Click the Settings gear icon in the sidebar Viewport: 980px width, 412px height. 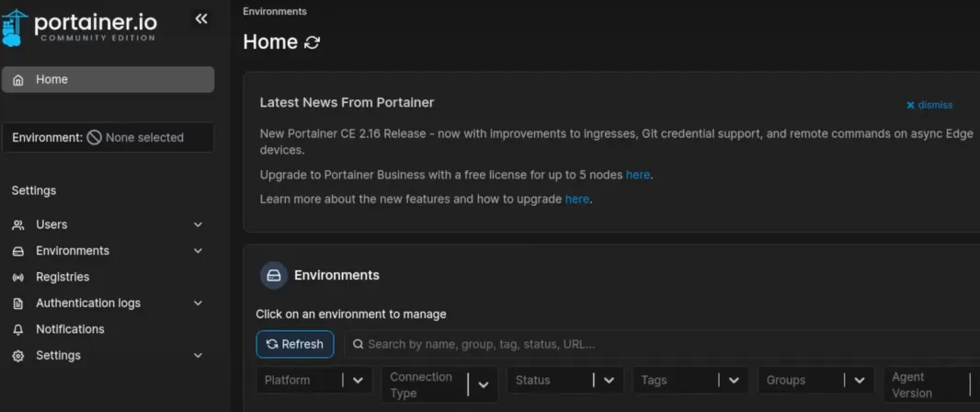coord(18,356)
